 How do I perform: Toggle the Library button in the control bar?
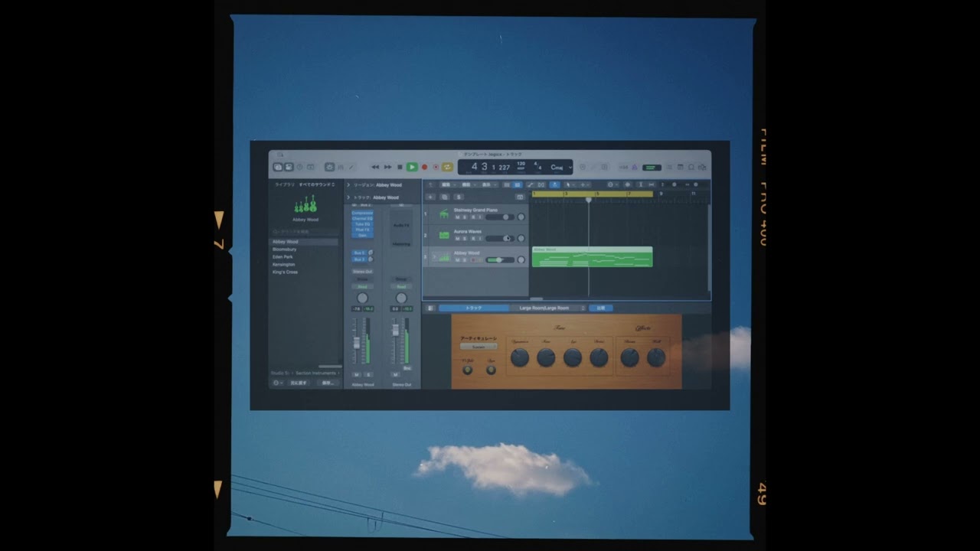tap(277, 167)
